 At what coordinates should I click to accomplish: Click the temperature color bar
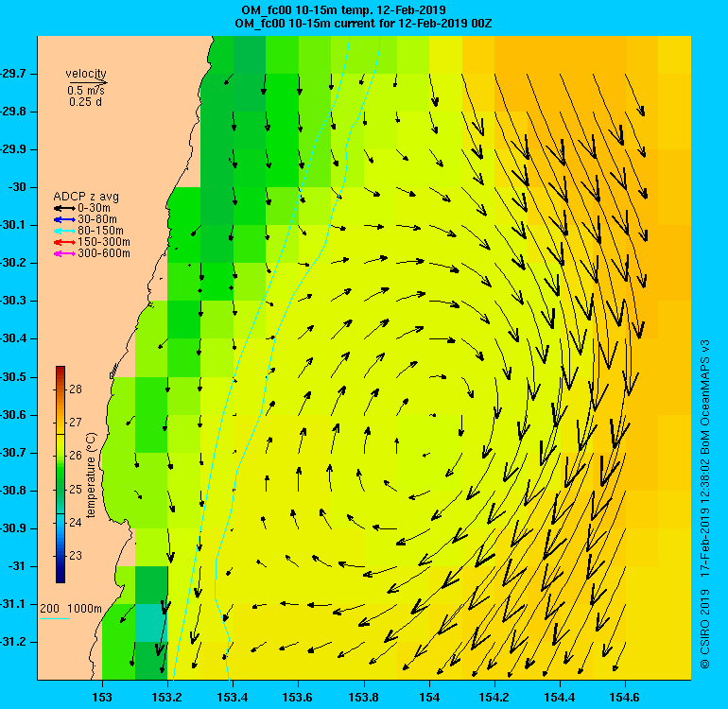coord(61,474)
